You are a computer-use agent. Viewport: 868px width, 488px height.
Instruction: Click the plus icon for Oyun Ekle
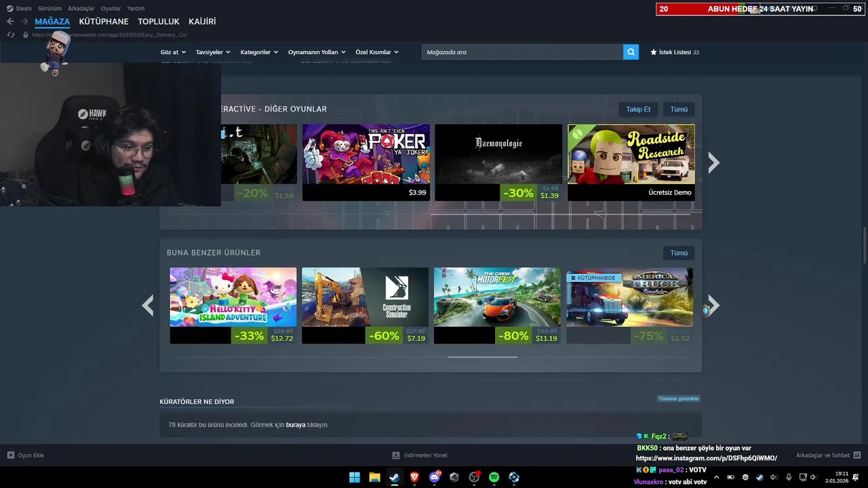pos(11,455)
